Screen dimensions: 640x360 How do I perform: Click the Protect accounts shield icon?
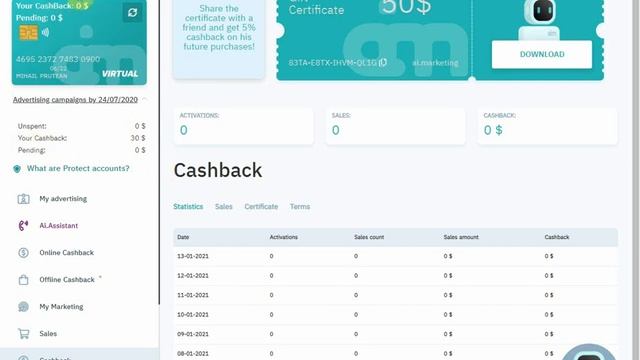coord(17,169)
